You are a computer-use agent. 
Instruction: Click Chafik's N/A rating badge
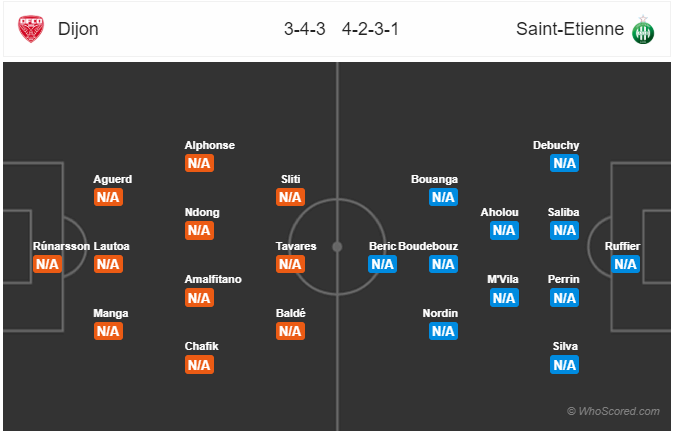tap(199, 365)
